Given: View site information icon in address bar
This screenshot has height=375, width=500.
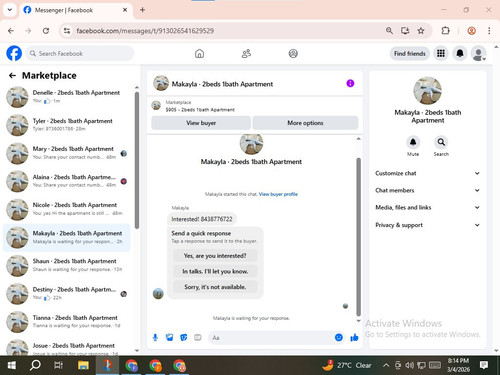Looking at the screenshot, I should pos(67,31).
